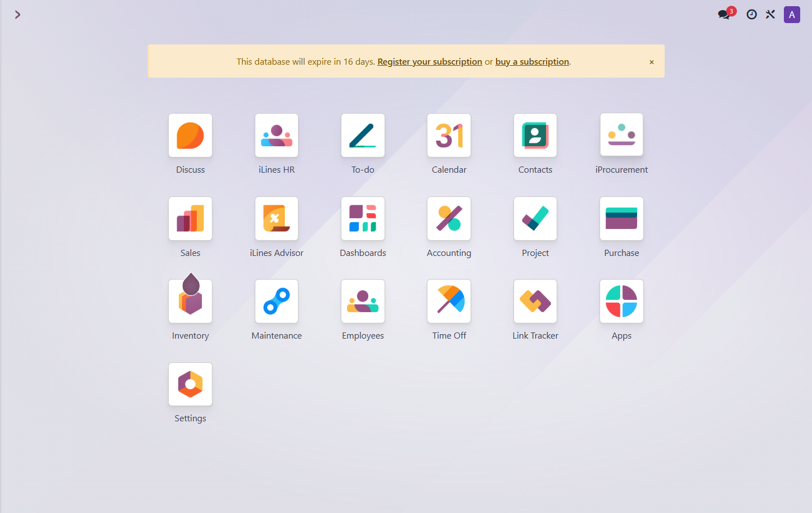Open the Contacts app
Image resolution: width=812 pixels, height=513 pixels.
pyautogui.click(x=535, y=136)
